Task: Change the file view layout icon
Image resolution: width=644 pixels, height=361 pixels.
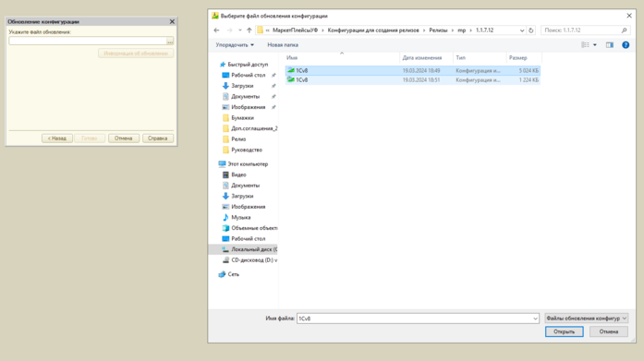Action: [585, 44]
